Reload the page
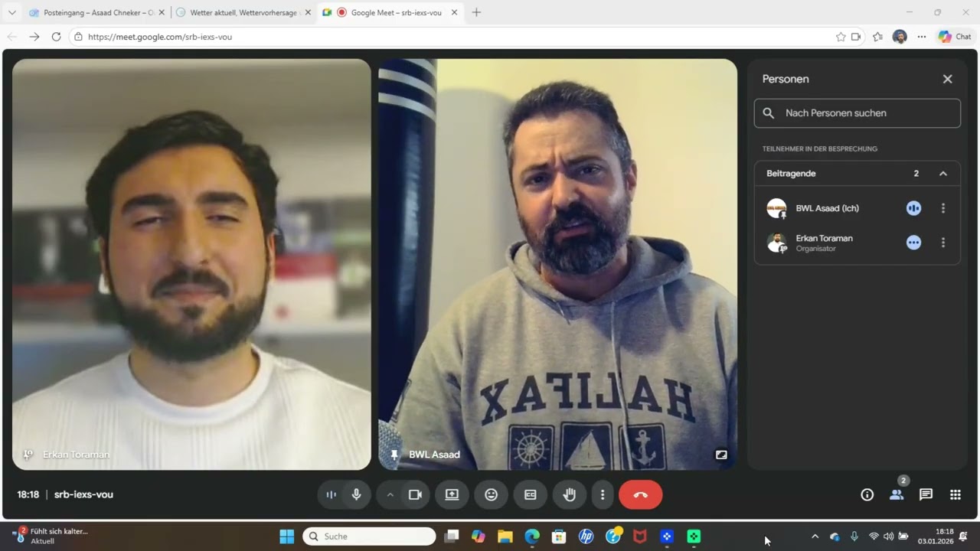 point(56,37)
